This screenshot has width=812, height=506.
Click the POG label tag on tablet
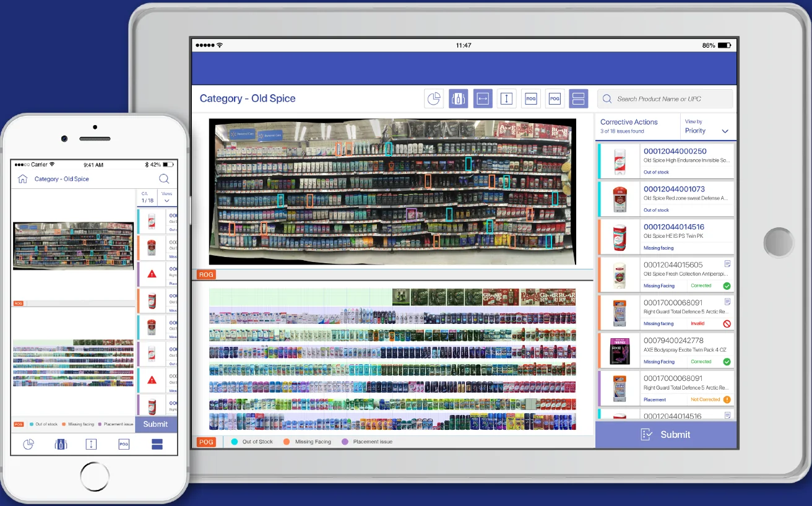tap(206, 442)
